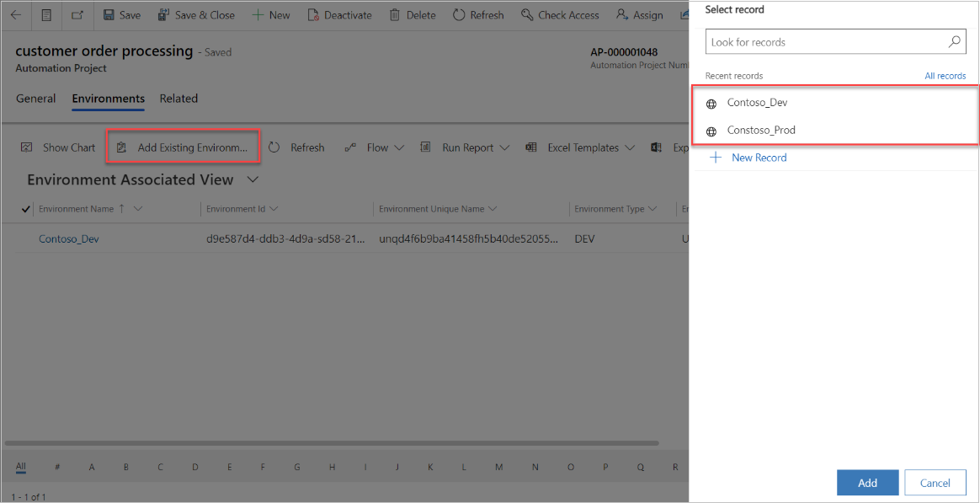
Task: Show Chart for the environment list
Action: coord(57,147)
